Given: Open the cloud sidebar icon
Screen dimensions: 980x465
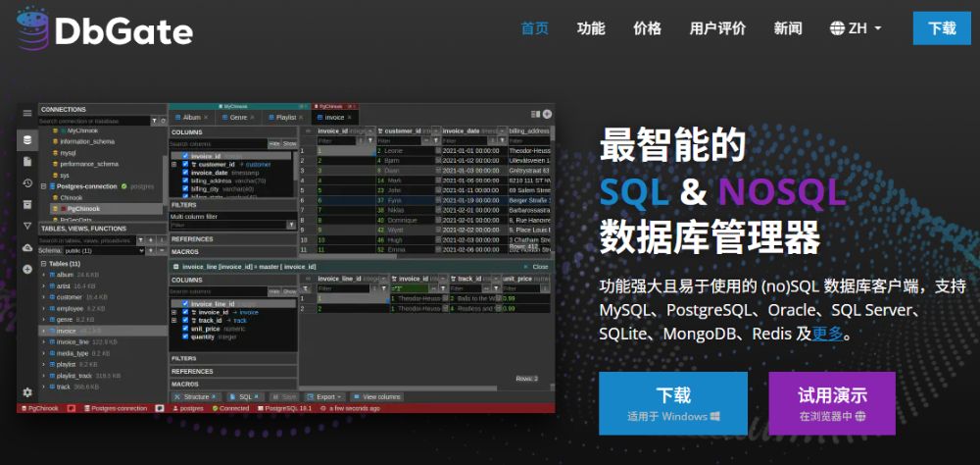Looking at the screenshot, I should pos(27,248).
